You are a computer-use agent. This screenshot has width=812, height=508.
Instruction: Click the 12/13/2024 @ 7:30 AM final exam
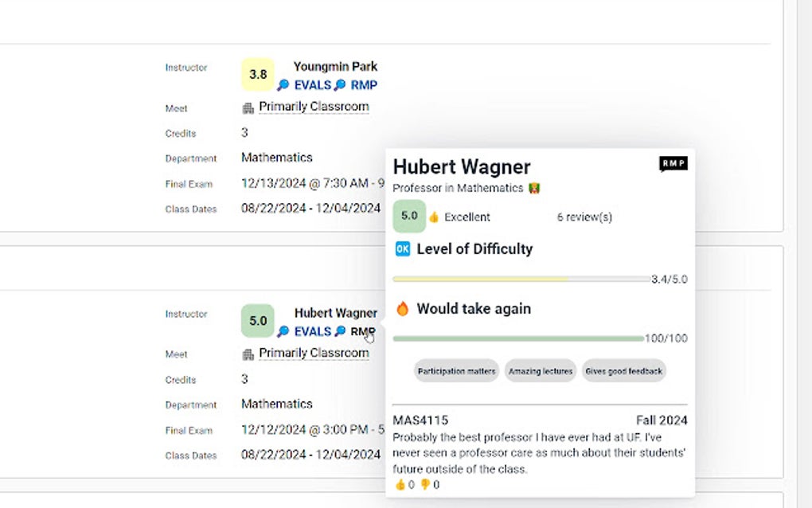pyautogui.click(x=313, y=183)
